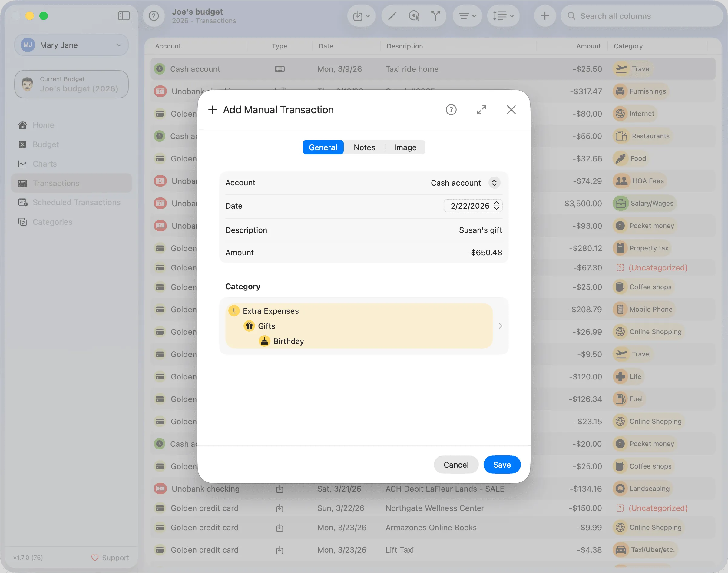This screenshot has width=728, height=573.
Task: Select the ACH Debit LaFleur Lands row
Action: click(x=433, y=489)
